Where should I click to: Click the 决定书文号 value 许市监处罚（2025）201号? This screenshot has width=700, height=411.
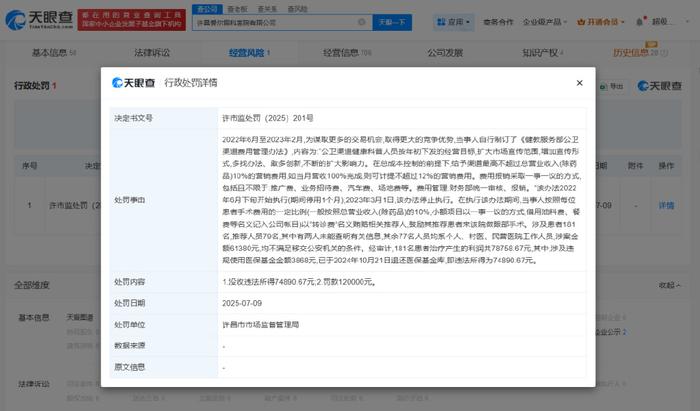point(267,118)
